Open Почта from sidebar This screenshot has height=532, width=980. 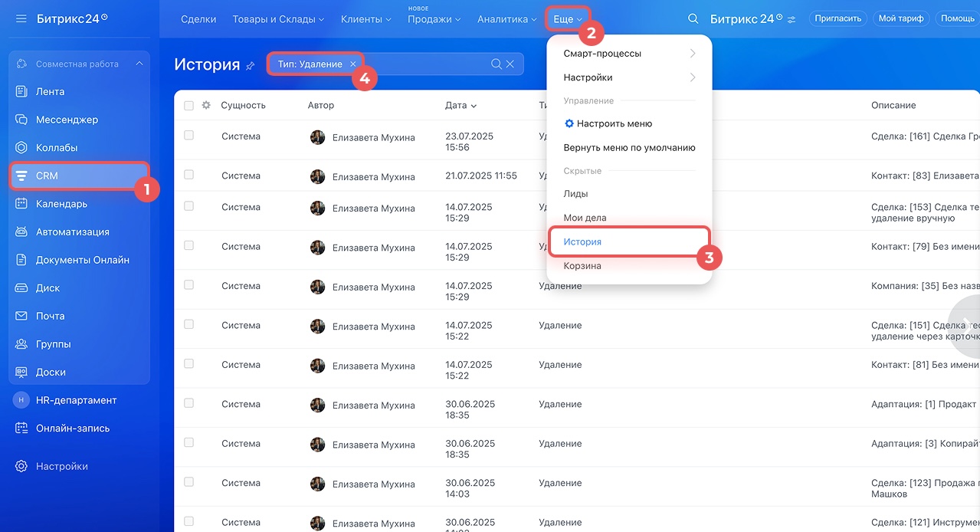pos(50,316)
